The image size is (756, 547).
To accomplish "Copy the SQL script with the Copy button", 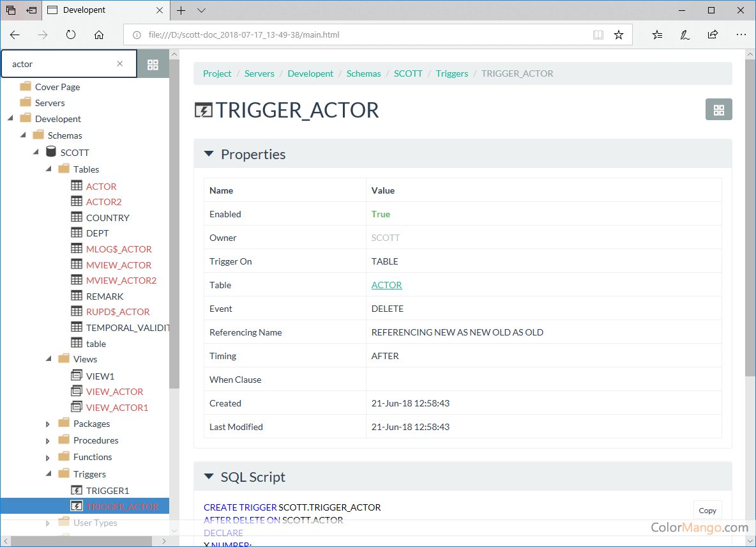I will (x=707, y=511).
